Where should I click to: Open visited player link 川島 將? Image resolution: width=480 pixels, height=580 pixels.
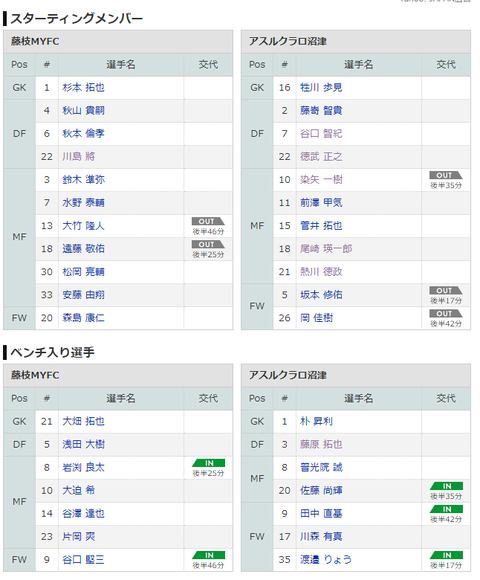(78, 156)
